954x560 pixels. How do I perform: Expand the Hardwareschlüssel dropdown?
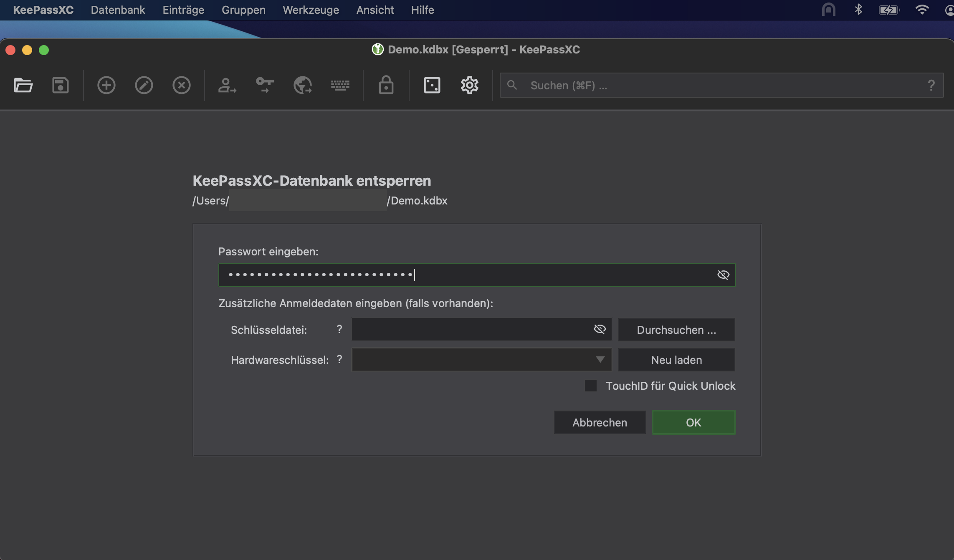[600, 360]
